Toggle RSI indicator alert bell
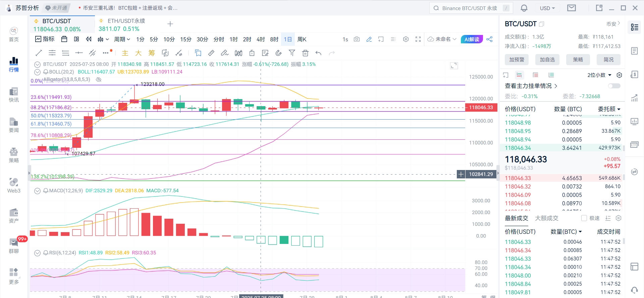The image size is (644, 298). 46,253
